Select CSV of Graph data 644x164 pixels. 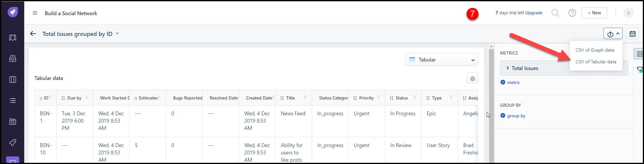[x=595, y=50]
